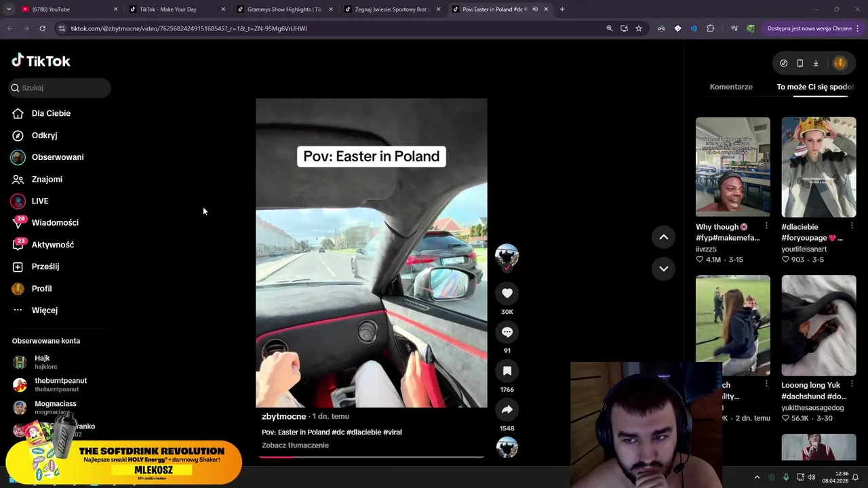Go to Obserwowani page
This screenshot has width=868, height=488.
point(47,157)
